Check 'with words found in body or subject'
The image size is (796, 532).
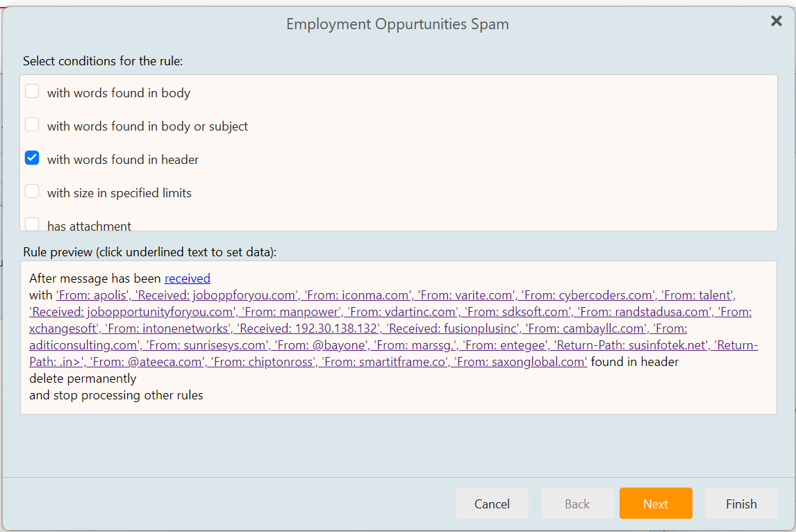pos(32,125)
